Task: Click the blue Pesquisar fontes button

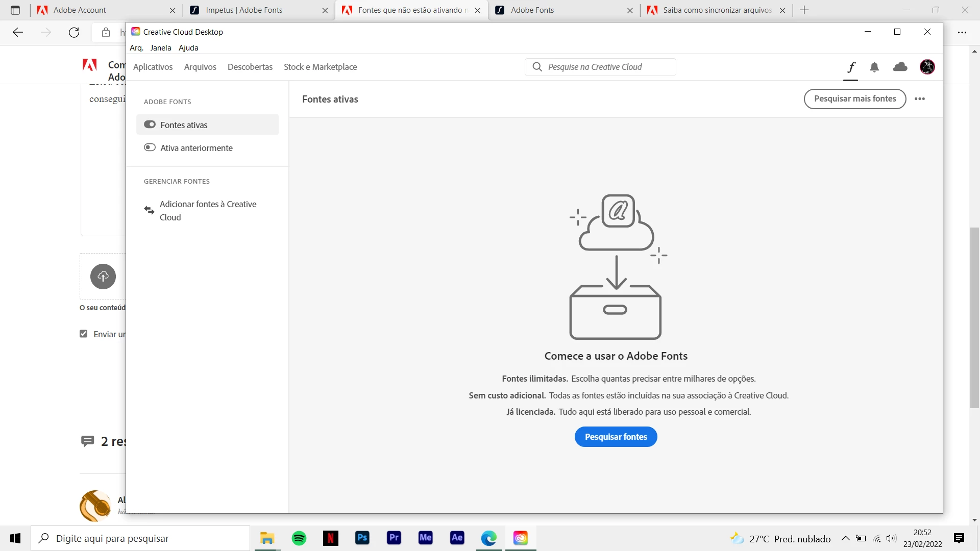Action: point(616,437)
